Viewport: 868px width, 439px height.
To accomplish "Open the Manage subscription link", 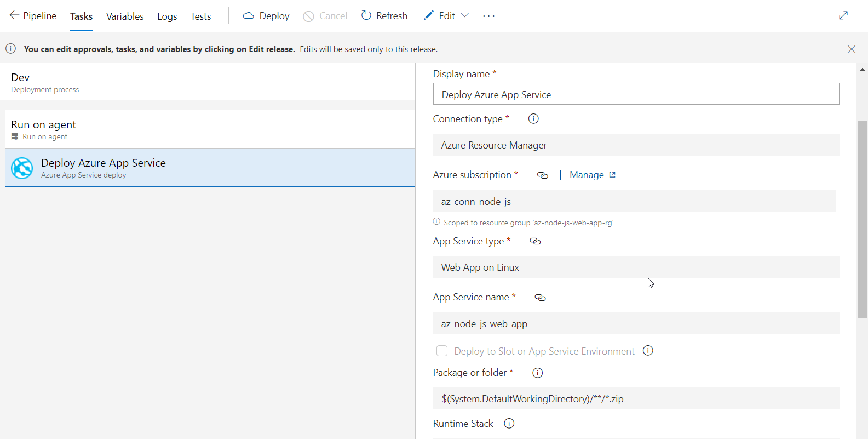I will click(x=587, y=175).
